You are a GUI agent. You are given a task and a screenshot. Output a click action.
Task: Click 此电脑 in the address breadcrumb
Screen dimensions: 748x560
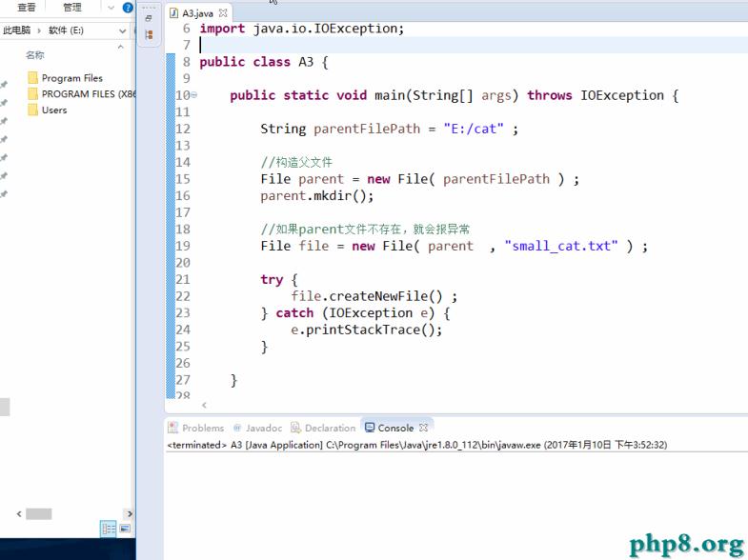(x=17, y=30)
